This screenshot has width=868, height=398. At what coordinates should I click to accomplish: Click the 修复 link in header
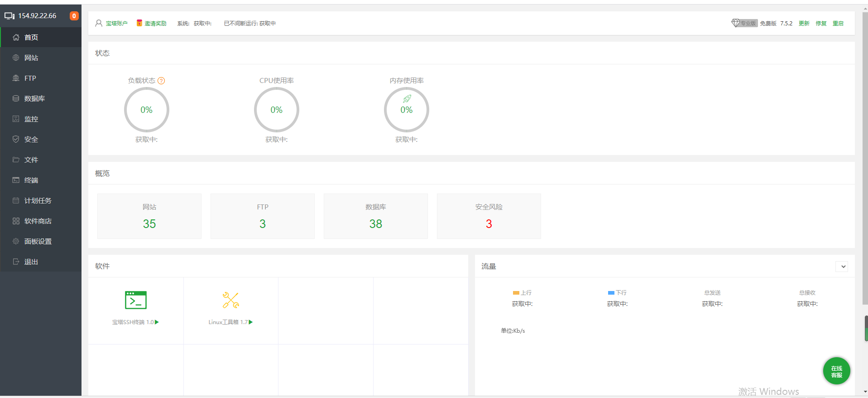(821, 23)
